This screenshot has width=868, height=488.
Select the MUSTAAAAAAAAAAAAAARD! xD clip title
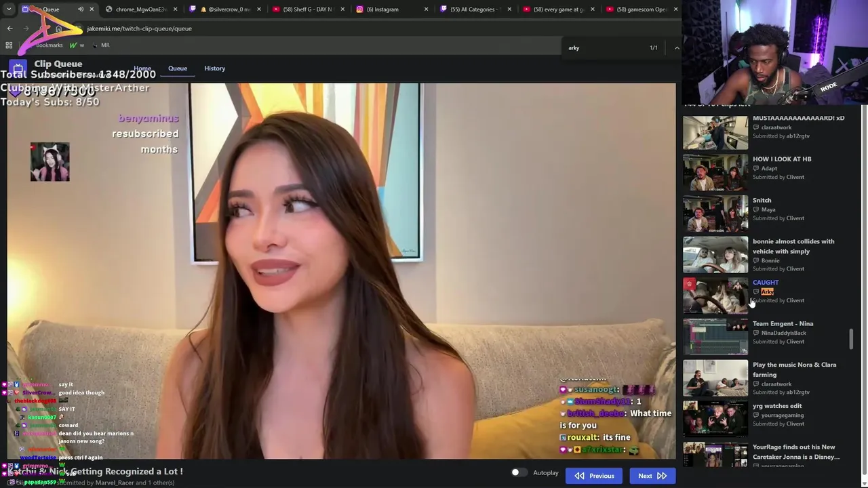pos(798,118)
